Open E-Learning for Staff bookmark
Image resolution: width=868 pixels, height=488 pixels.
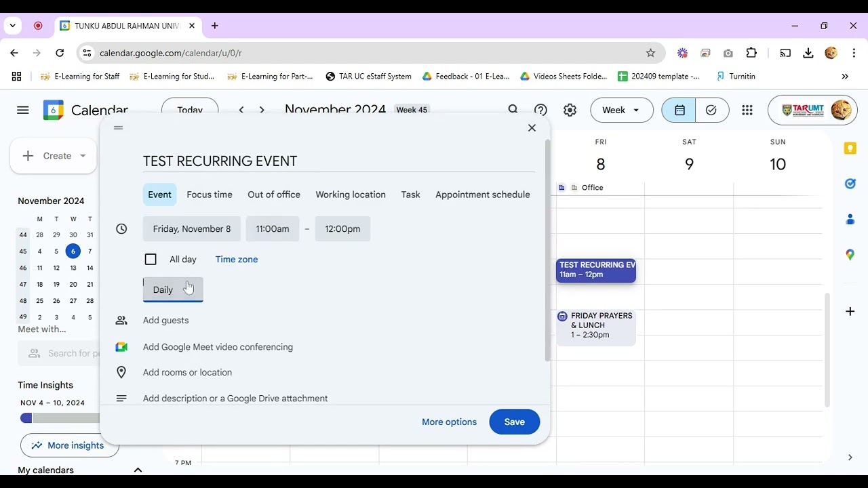coord(80,77)
